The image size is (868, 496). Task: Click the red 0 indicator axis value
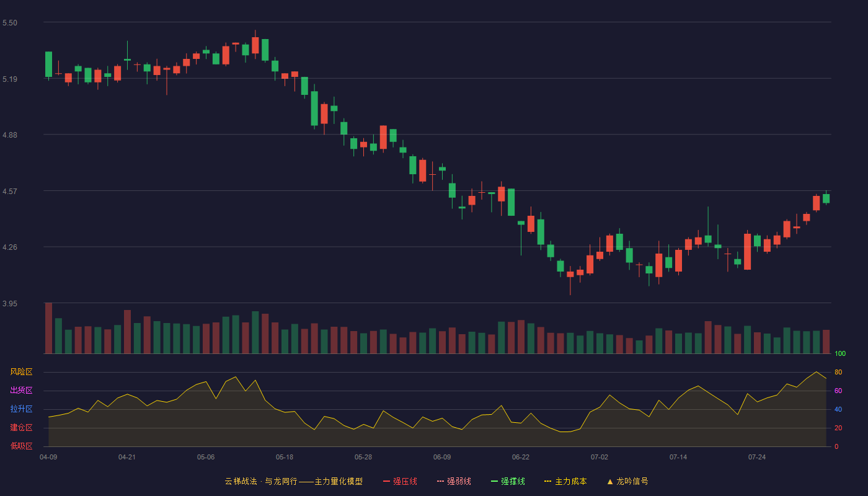point(836,446)
